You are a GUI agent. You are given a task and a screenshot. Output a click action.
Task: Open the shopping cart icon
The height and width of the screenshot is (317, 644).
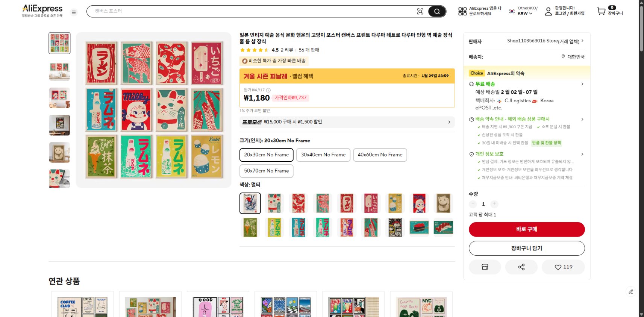pyautogui.click(x=602, y=11)
